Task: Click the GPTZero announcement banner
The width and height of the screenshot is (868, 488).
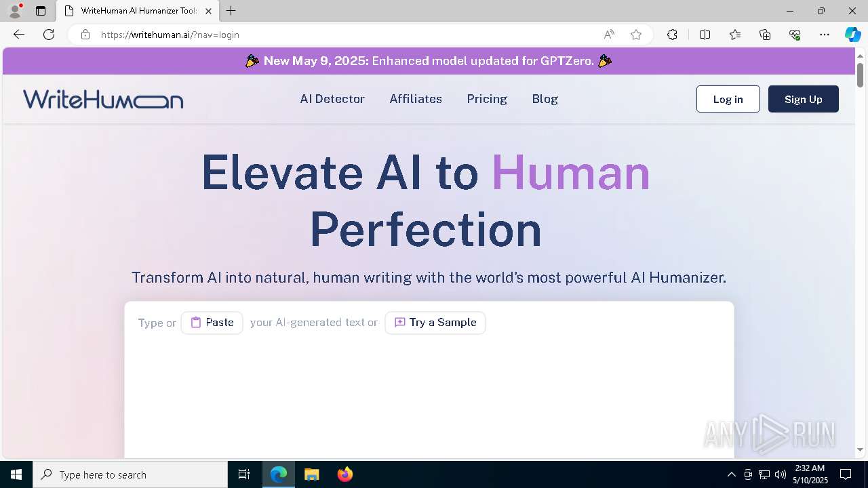Action: pyautogui.click(x=429, y=61)
